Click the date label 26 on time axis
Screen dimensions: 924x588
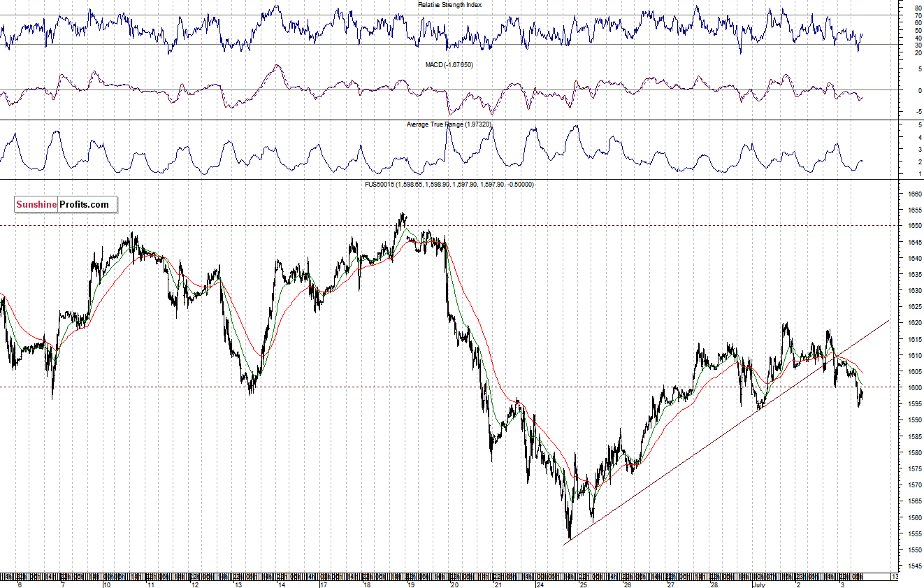(x=628, y=584)
